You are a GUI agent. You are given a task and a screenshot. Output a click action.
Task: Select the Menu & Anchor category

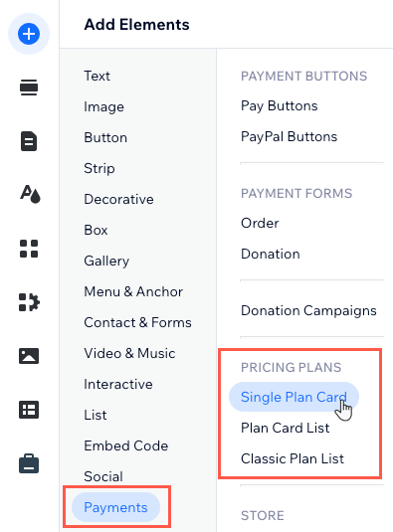[133, 291]
